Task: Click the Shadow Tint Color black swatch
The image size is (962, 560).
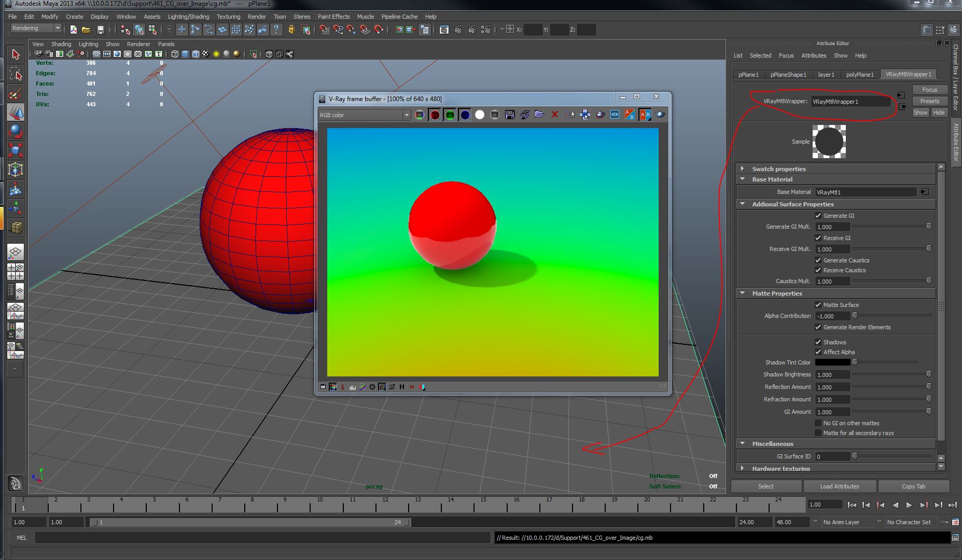Action: click(x=833, y=362)
